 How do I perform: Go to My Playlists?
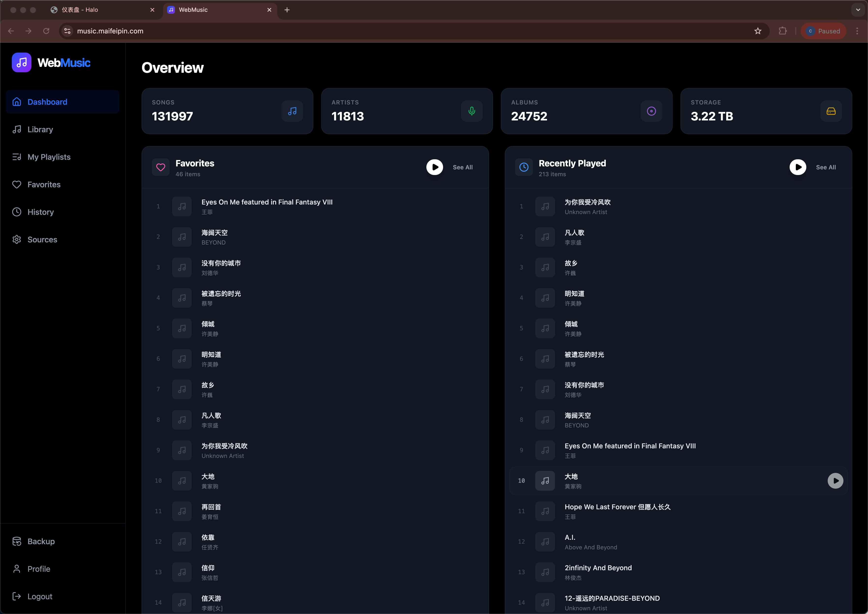pyautogui.click(x=49, y=157)
